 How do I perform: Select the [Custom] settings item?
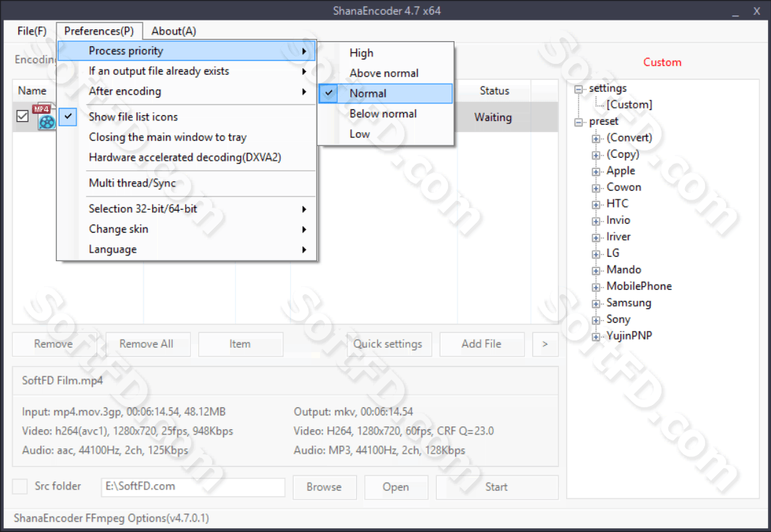click(x=629, y=105)
